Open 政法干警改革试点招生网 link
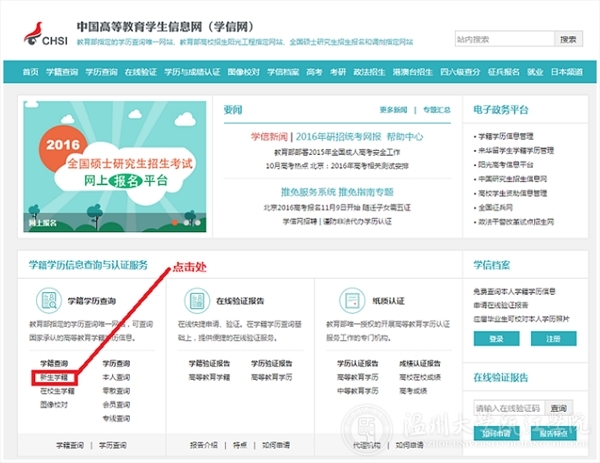This screenshot has width=600, height=463. pyautogui.click(x=516, y=222)
